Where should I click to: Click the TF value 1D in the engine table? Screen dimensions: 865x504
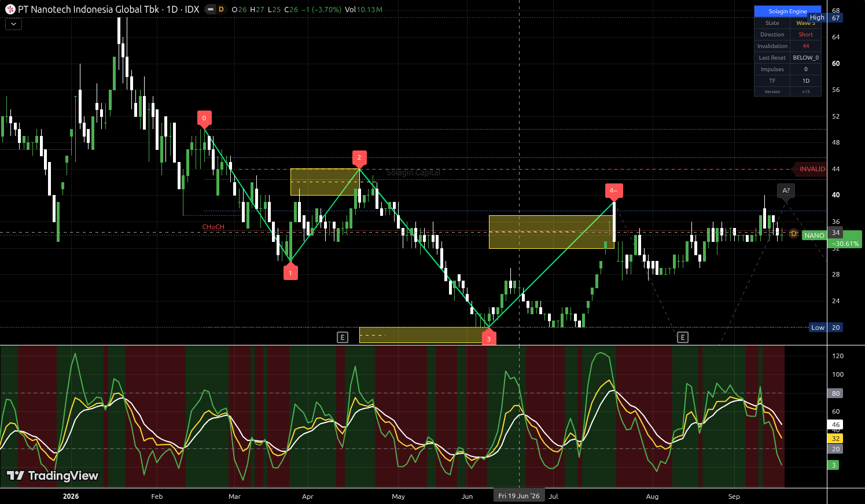(806, 81)
